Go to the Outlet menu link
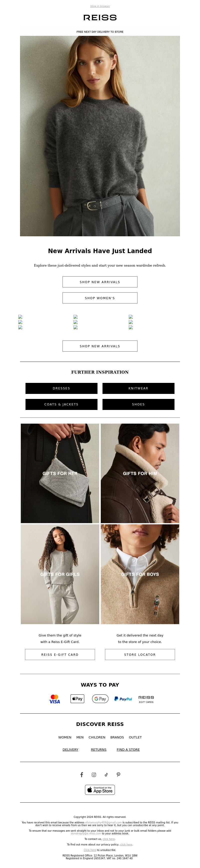Image resolution: width=200 pixels, height=868 pixels. coord(135,737)
